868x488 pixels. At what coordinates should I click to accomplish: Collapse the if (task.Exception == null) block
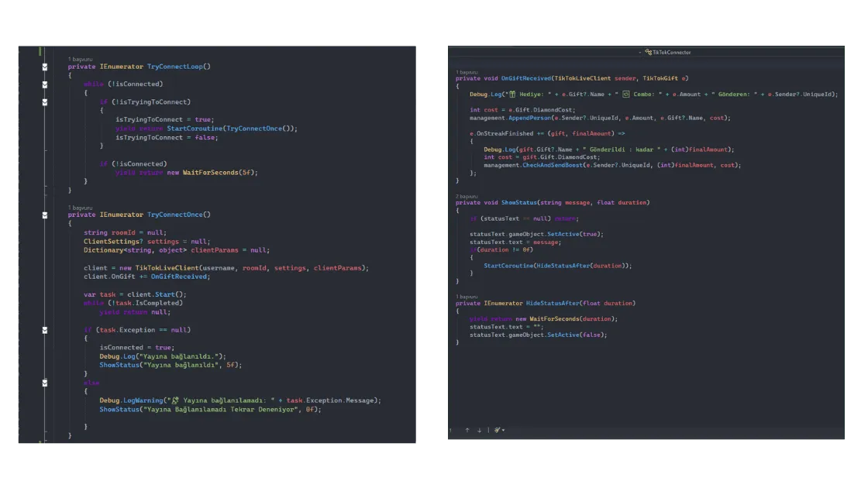click(x=45, y=330)
